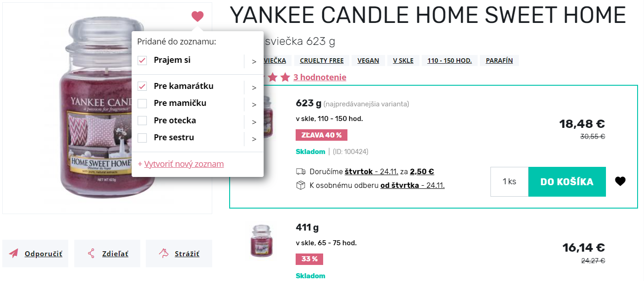This screenshot has width=644, height=281.
Task: Expand the Pre otecka list arrow
Action: [254, 122]
